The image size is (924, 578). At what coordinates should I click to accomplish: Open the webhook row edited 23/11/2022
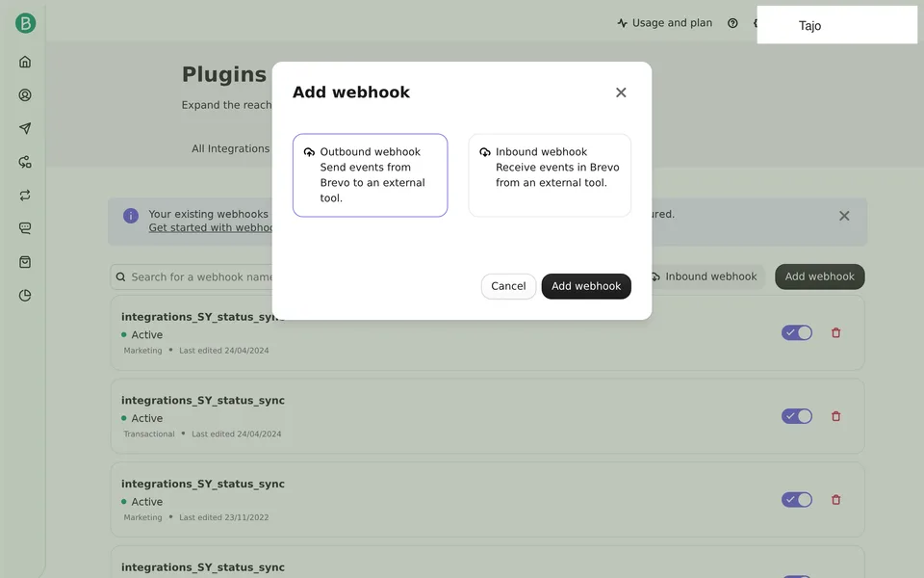487,500
